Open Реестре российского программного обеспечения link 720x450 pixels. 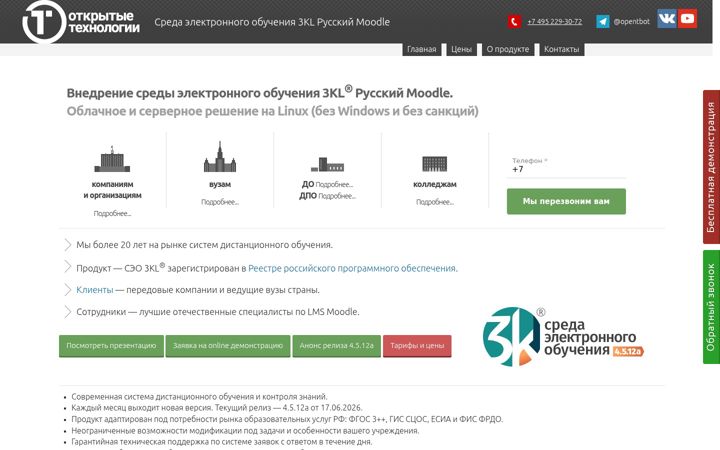click(352, 268)
